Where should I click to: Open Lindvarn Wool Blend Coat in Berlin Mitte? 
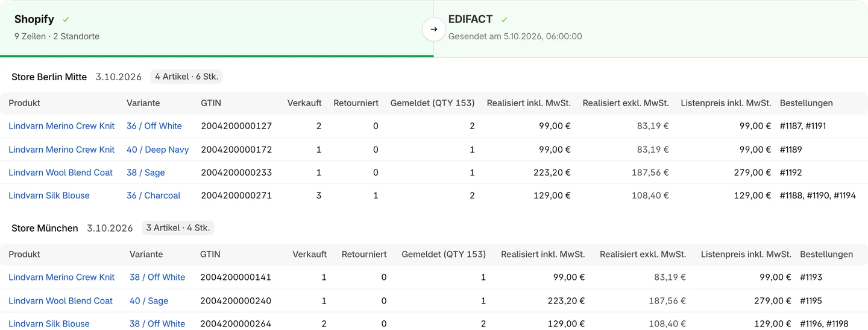point(61,173)
